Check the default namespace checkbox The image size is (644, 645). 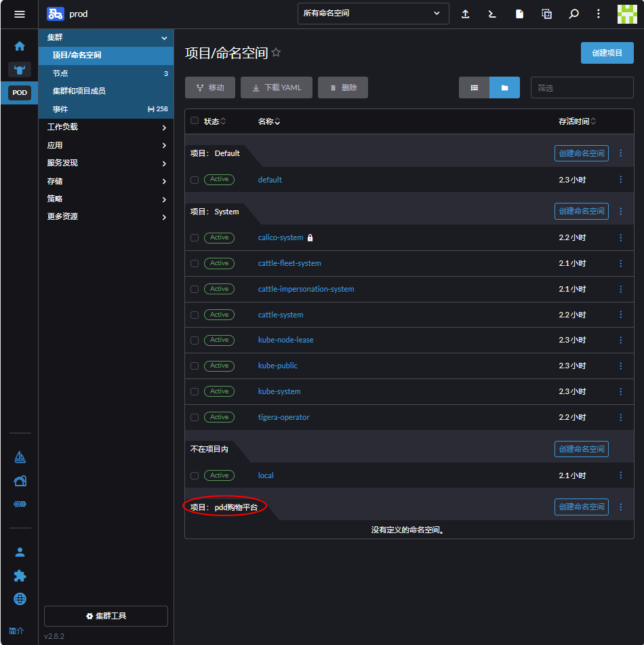(x=195, y=180)
